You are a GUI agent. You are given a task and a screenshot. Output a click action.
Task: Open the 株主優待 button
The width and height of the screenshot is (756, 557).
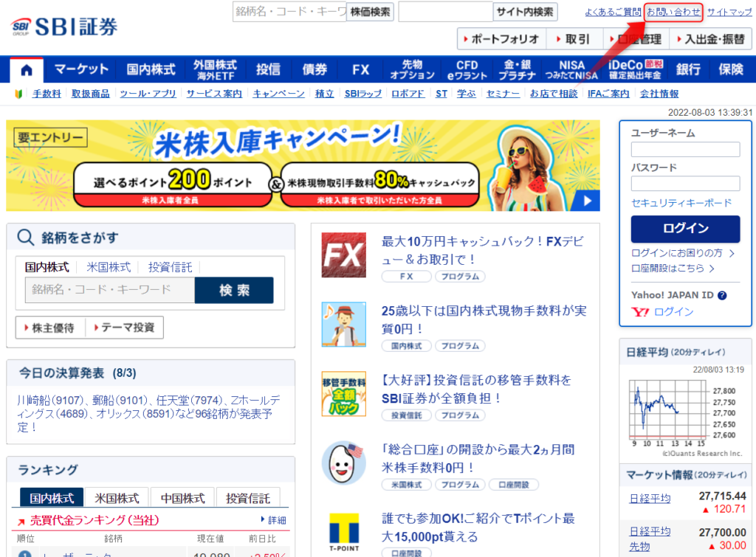pos(50,328)
